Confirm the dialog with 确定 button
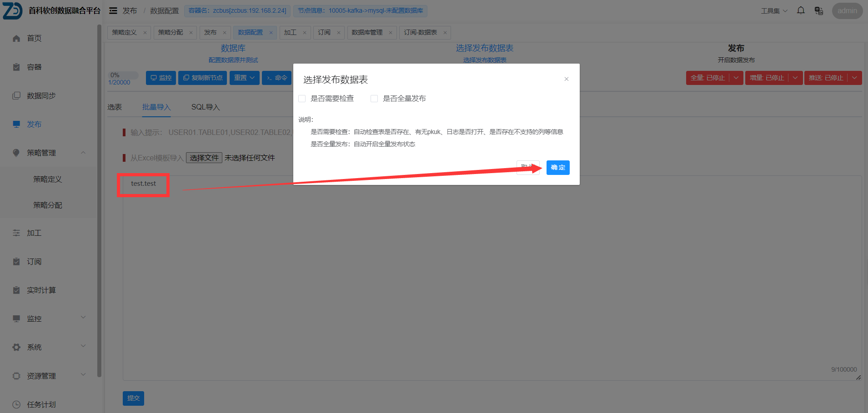The height and width of the screenshot is (413, 868). pyautogui.click(x=557, y=167)
